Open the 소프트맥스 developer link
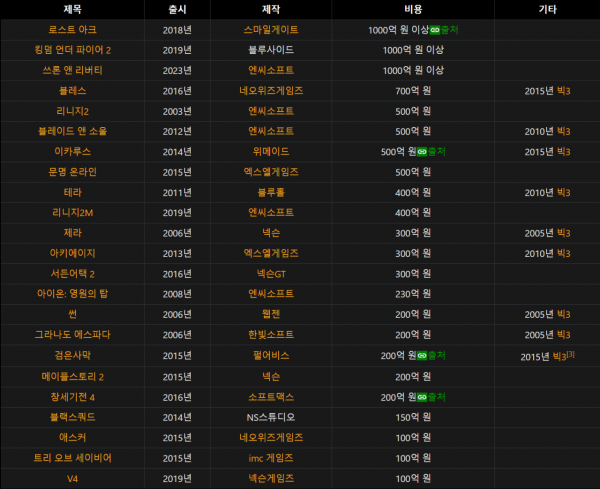Screen dimensions: 600x489 (x=271, y=397)
